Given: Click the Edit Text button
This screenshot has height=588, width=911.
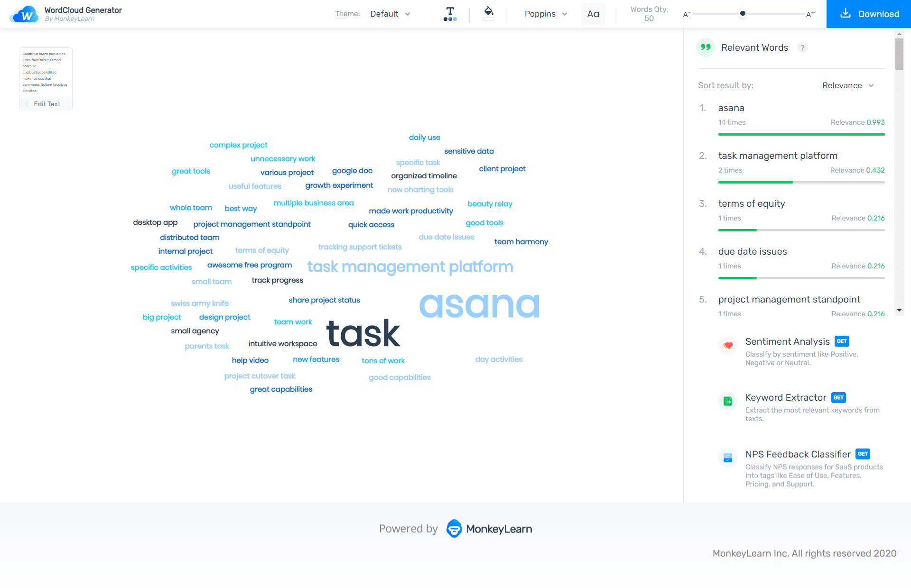Looking at the screenshot, I should pos(45,103).
